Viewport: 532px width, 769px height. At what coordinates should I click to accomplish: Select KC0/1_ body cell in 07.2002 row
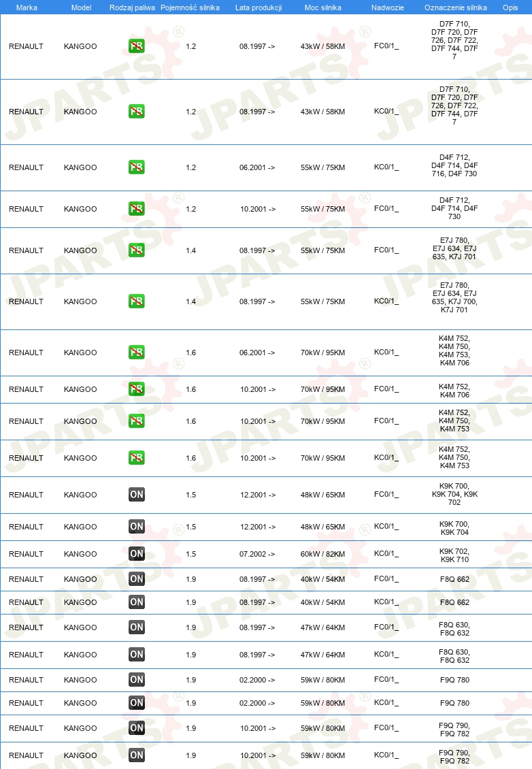386,553
